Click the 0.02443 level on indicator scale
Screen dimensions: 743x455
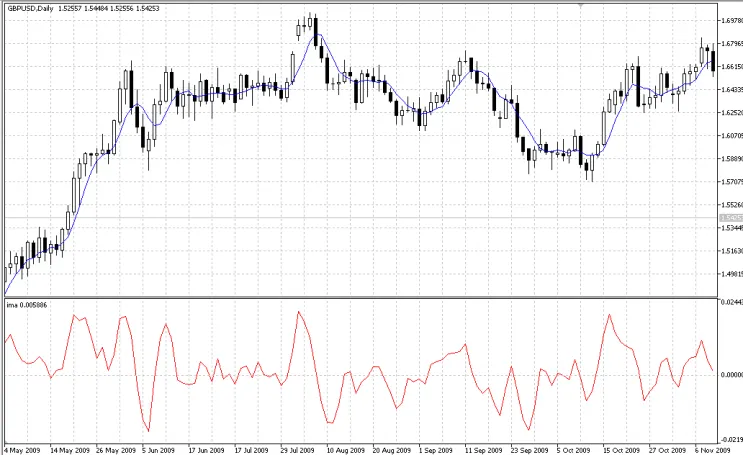[729, 302]
